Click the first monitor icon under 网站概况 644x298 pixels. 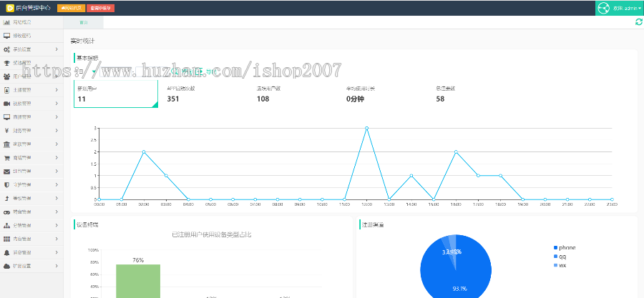6,36
